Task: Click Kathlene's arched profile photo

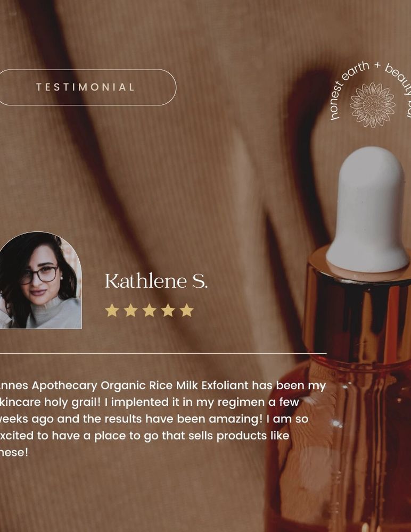Action: coord(40,280)
